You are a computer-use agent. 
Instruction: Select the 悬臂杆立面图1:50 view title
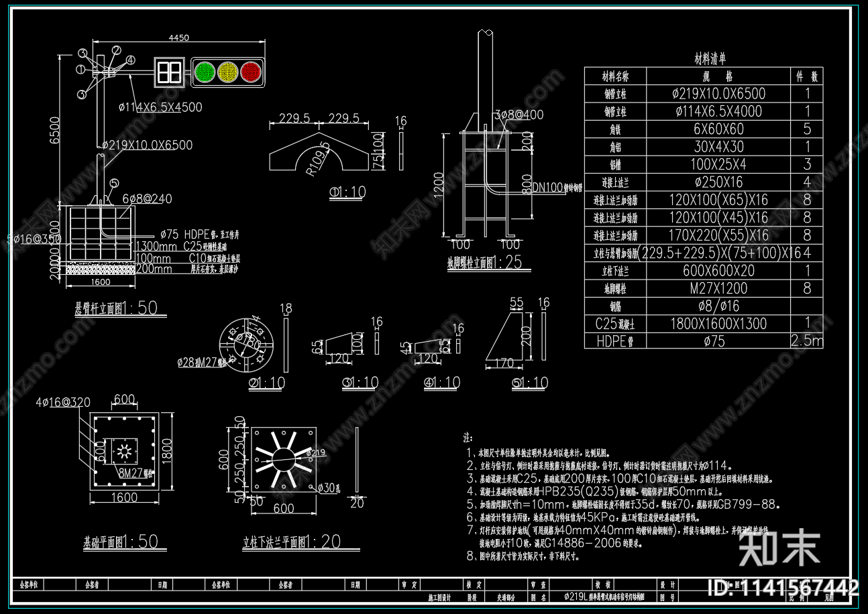(115, 308)
